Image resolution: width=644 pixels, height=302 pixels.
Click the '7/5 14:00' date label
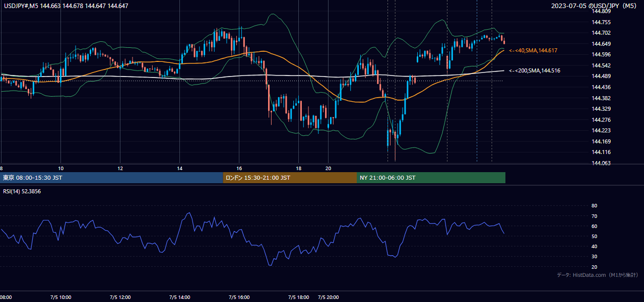tap(179, 297)
